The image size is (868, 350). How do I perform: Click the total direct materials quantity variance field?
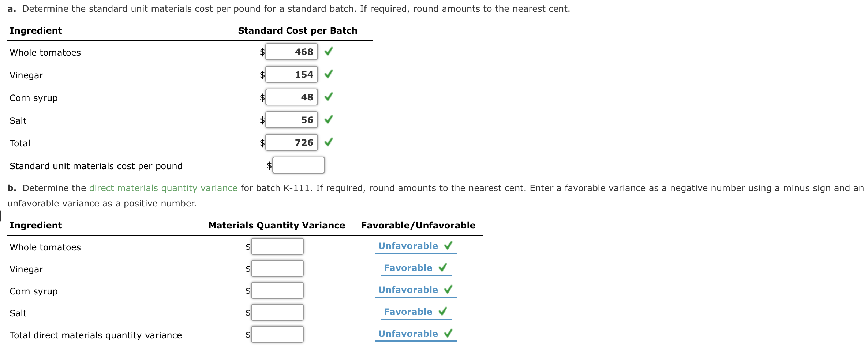pyautogui.click(x=277, y=334)
